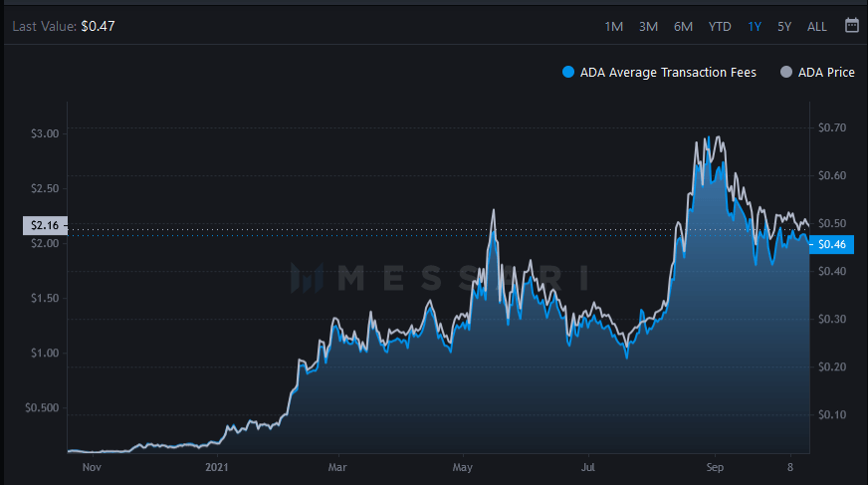868x485 pixels.
Task: Click the Sep label on the time axis
Action: tap(714, 465)
